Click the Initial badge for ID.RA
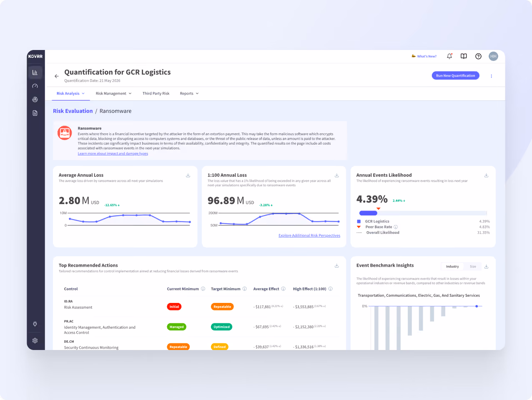 tap(174, 307)
